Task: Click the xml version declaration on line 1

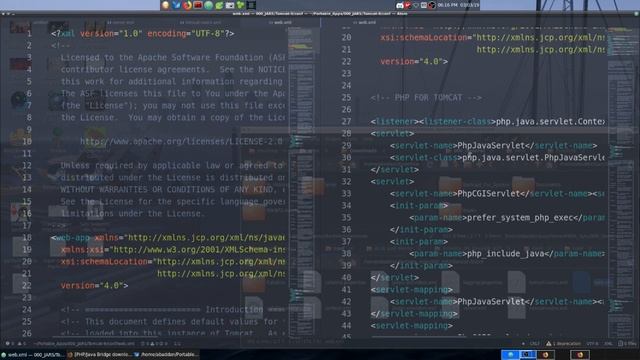Action: pos(142,34)
